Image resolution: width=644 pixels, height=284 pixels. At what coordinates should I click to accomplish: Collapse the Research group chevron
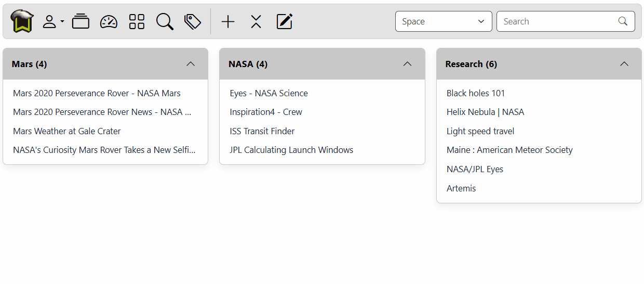coord(624,64)
